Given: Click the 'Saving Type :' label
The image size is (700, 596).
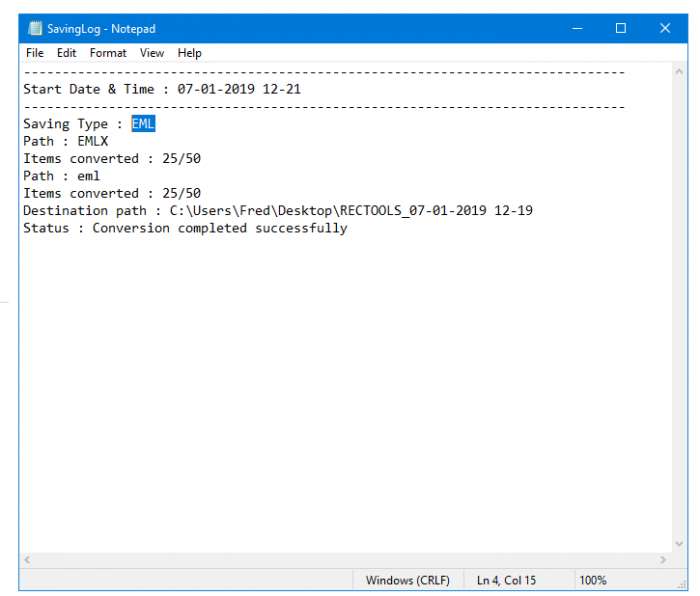Looking at the screenshot, I should click(x=73, y=124).
